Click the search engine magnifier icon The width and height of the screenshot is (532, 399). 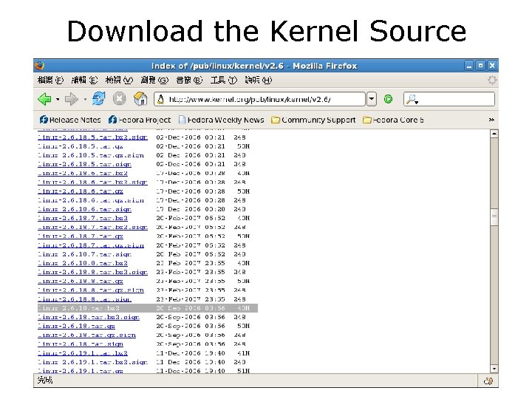412,100
